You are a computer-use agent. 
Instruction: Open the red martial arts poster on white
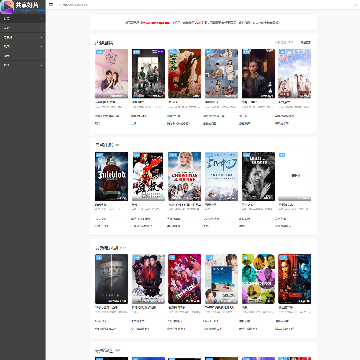click(148, 176)
